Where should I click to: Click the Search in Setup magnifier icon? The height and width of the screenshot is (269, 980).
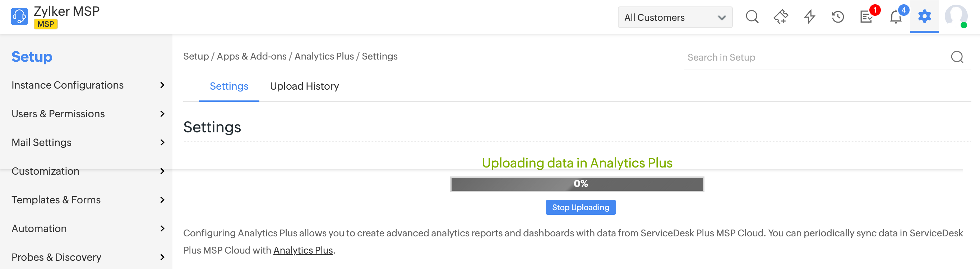click(x=957, y=57)
